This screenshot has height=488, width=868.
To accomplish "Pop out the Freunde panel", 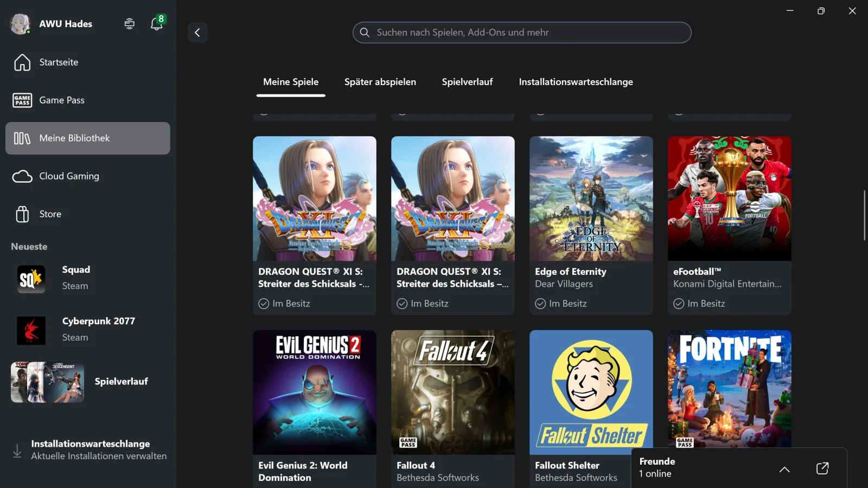I will coord(822,468).
